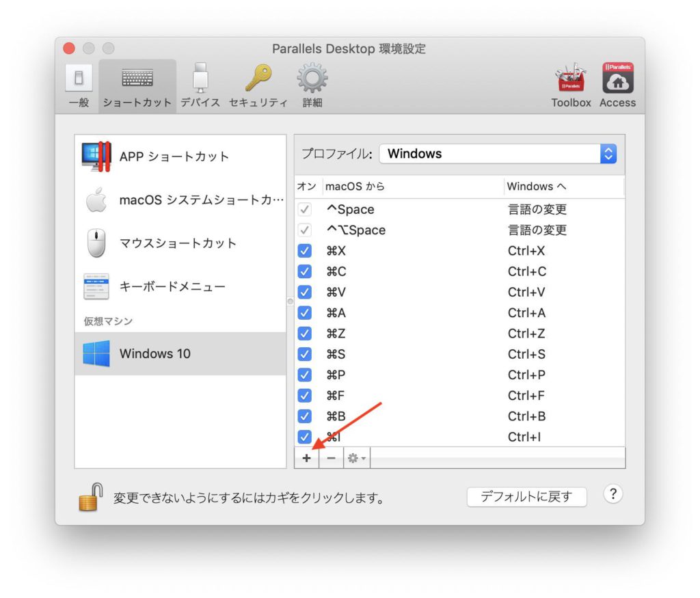This screenshot has width=700, height=598.
Task: Sort by the macOS から column header
Action: coord(413,187)
